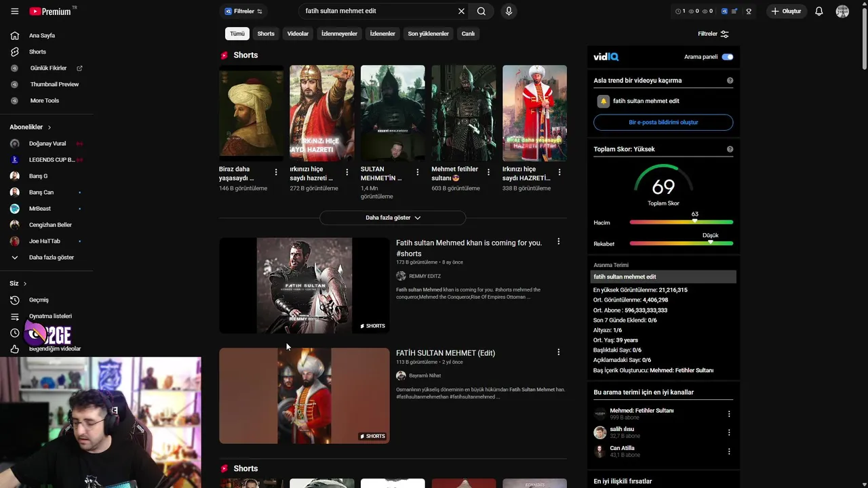
Task: Open the 'SULTAN MEHMET'İN' short thumbnail
Action: 393,113
